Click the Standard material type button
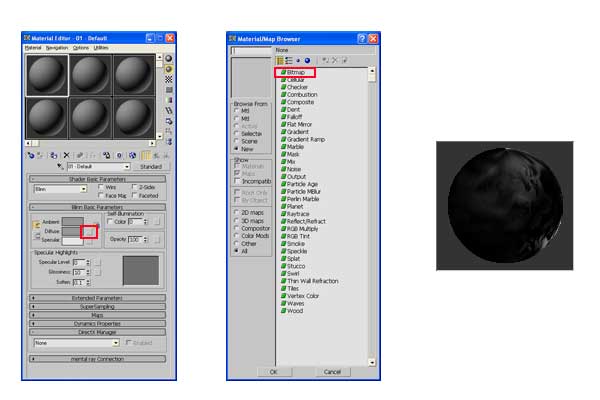The width and height of the screenshot is (600, 400). 150,166
